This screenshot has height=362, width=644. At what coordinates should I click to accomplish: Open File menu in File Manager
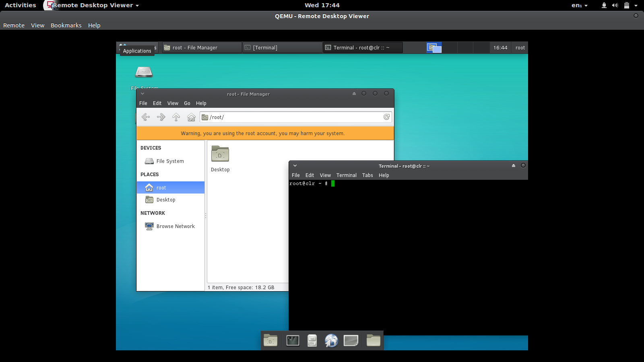point(143,103)
